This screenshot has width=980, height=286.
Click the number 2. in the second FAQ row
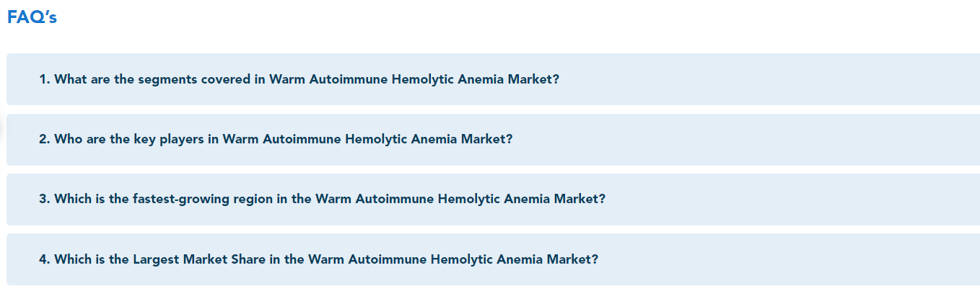(x=45, y=139)
